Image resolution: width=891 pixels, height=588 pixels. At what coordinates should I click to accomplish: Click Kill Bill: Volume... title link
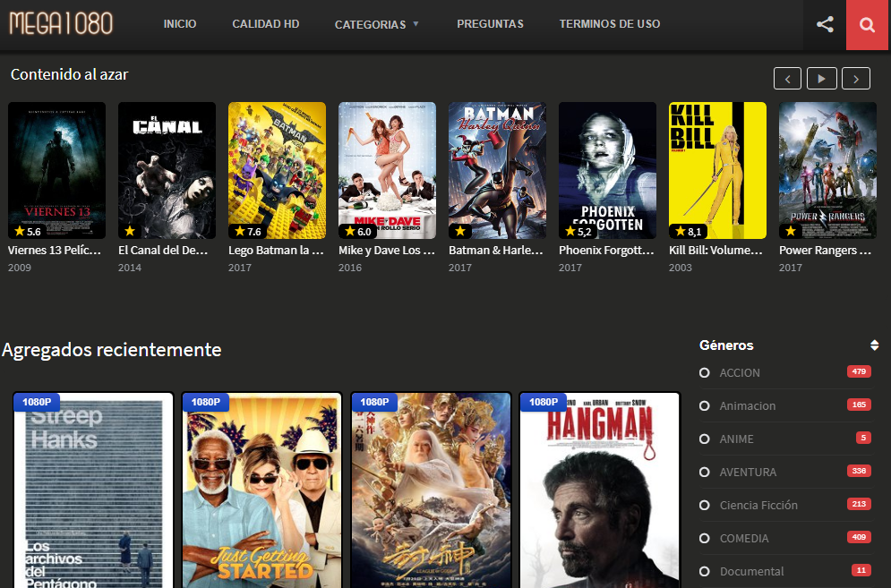tap(716, 250)
